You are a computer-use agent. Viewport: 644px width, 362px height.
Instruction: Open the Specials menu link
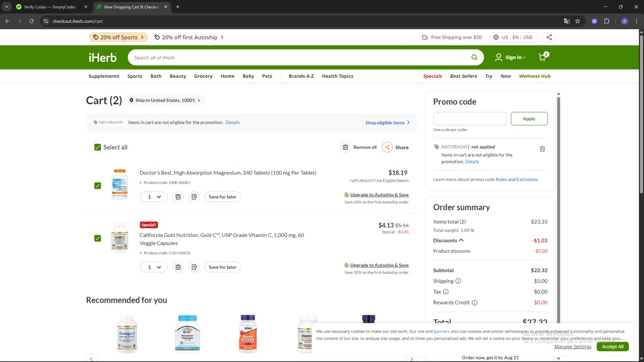tap(432, 76)
